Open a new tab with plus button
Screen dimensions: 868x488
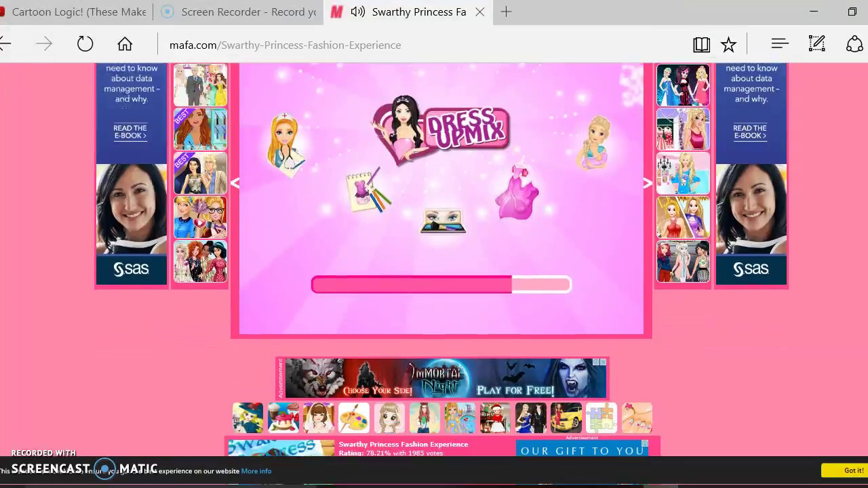(x=506, y=12)
